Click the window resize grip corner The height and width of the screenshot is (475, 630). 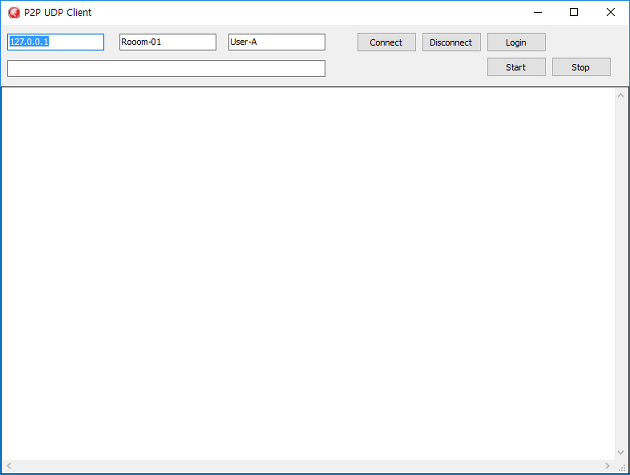tap(622, 467)
